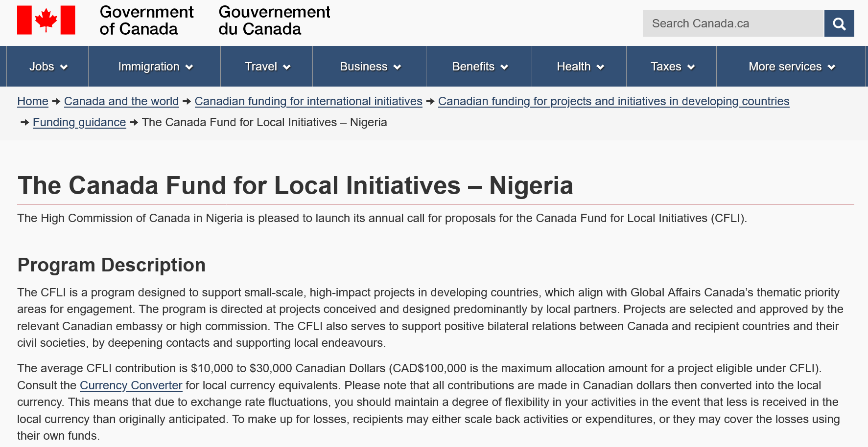Open the Funding guidance breadcrumb link
Viewport: 868px width, 447px height.
79,122
